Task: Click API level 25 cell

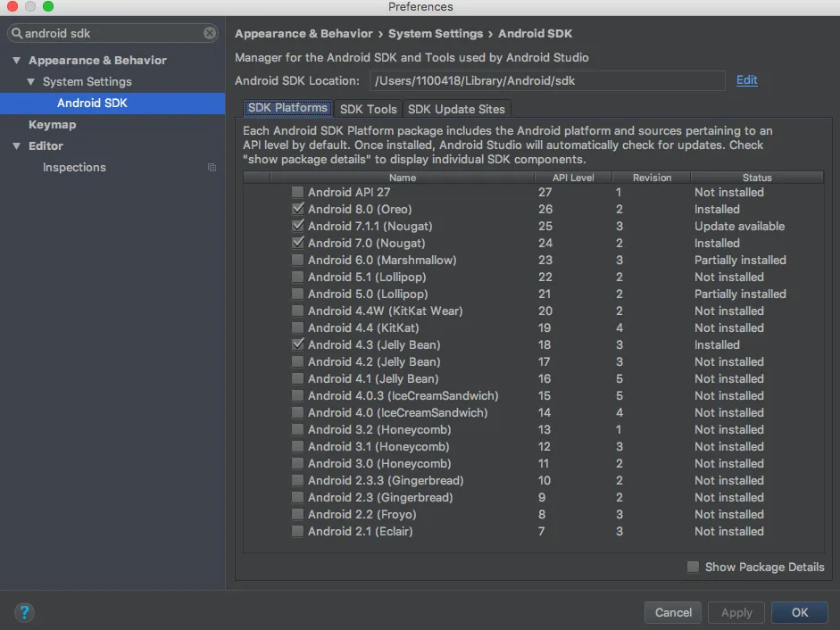Action: coord(545,226)
